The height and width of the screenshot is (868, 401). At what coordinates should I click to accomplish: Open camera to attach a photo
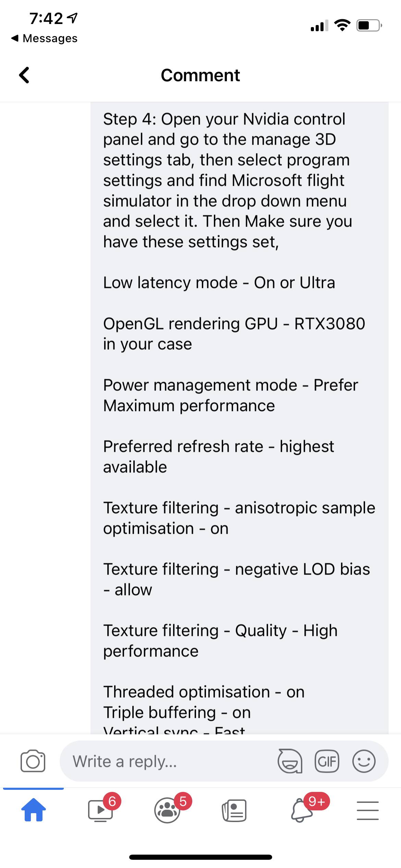pos(33,761)
